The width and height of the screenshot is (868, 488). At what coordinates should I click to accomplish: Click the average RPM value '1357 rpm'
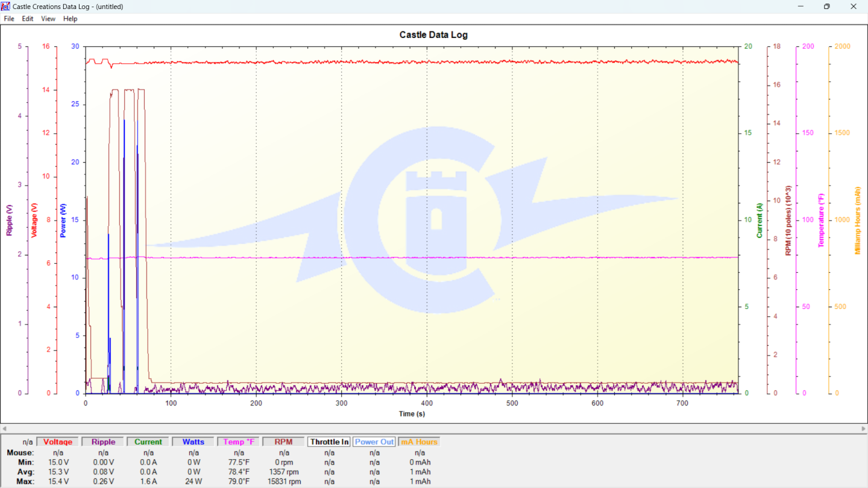pos(284,472)
